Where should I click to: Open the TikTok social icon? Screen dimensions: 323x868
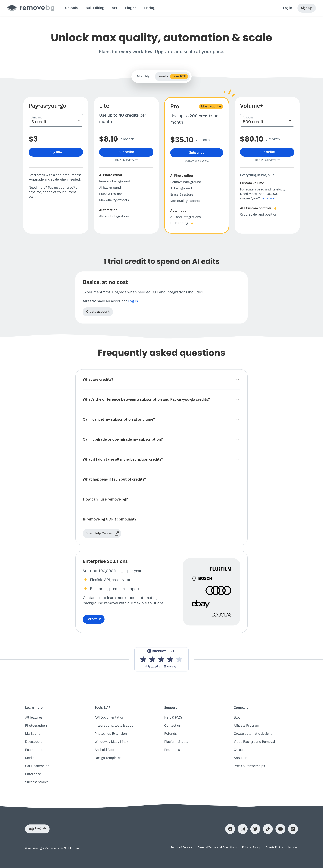268,829
